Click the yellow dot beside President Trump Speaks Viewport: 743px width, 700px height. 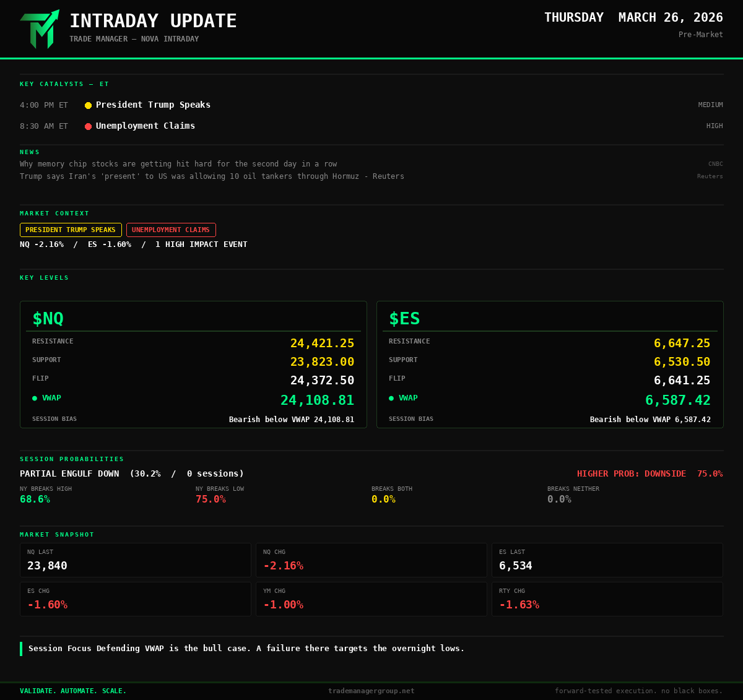coord(88,105)
